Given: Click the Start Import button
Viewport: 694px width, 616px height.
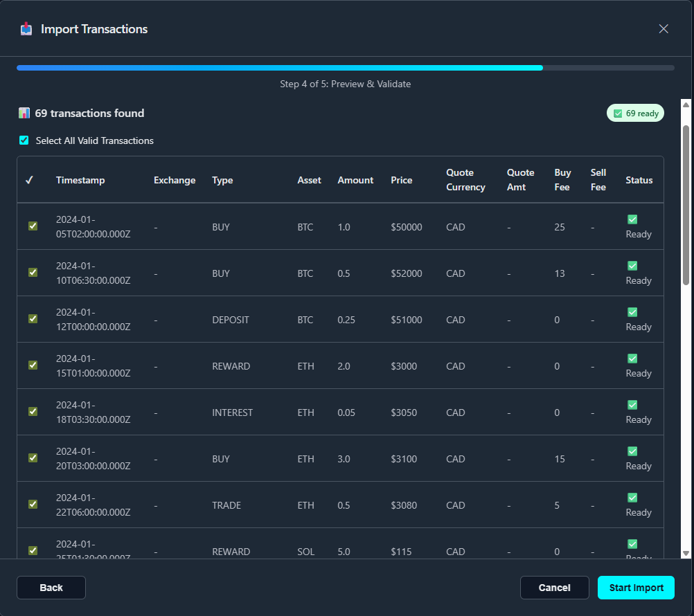Looking at the screenshot, I should (636, 587).
